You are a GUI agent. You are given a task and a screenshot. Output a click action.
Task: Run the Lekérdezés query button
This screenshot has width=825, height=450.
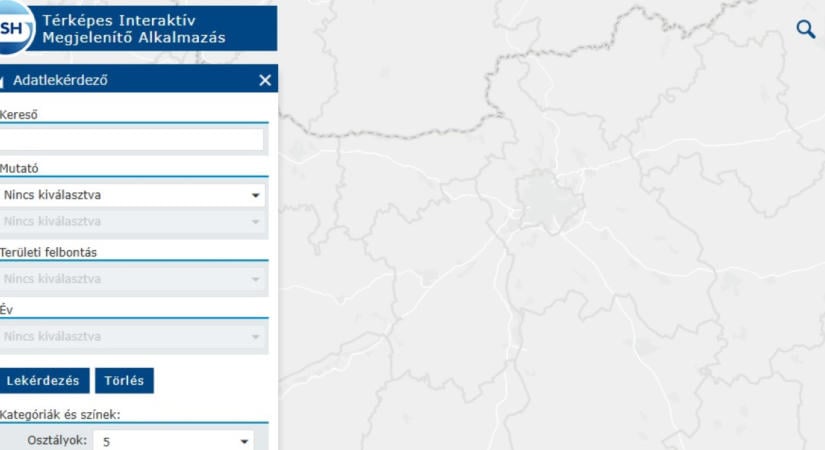click(x=43, y=381)
